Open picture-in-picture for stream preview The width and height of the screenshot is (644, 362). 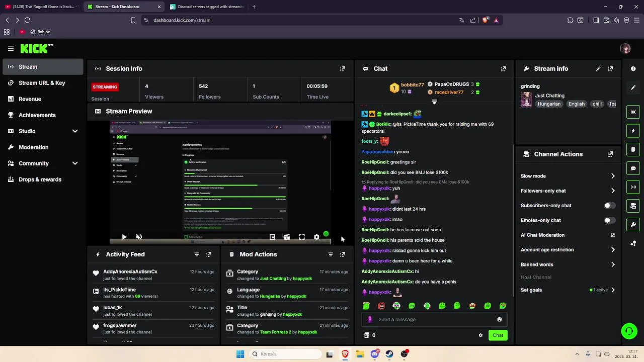tap(272, 237)
